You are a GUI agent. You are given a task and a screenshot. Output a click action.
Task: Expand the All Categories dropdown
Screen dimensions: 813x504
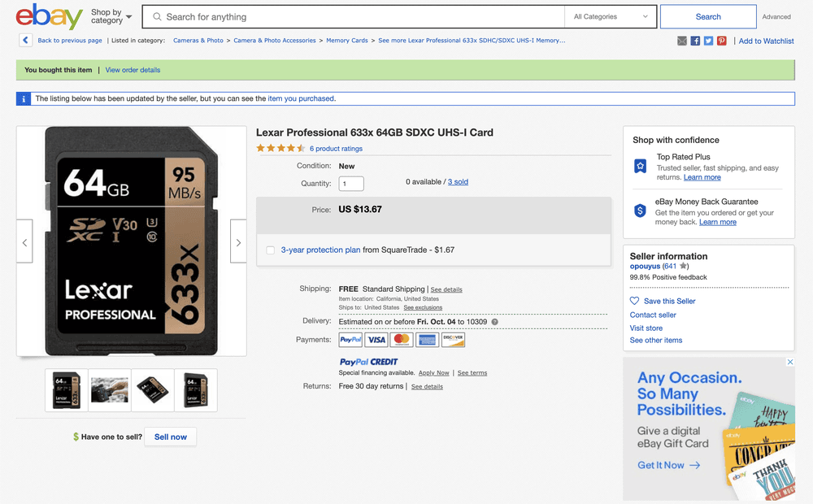pyautogui.click(x=611, y=16)
